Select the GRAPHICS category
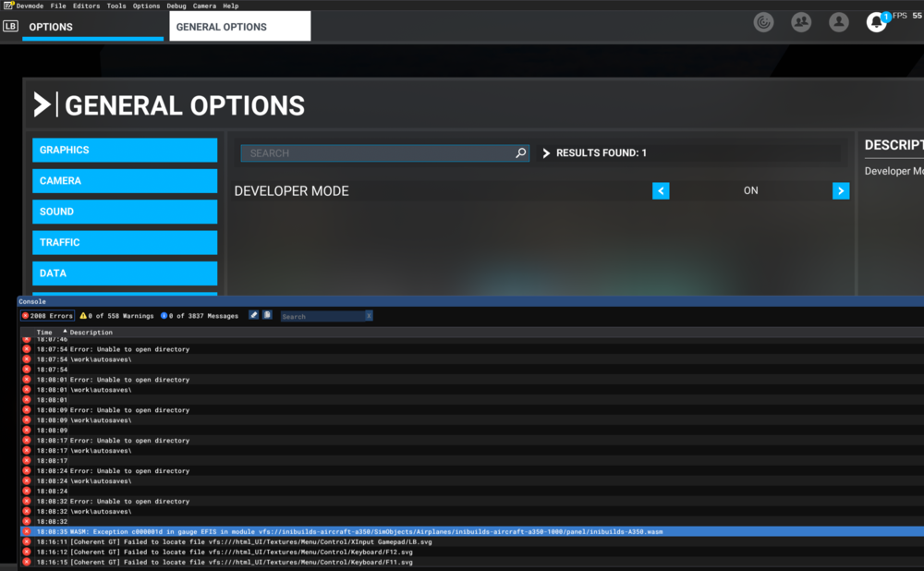The image size is (924, 571). pyautogui.click(x=125, y=151)
